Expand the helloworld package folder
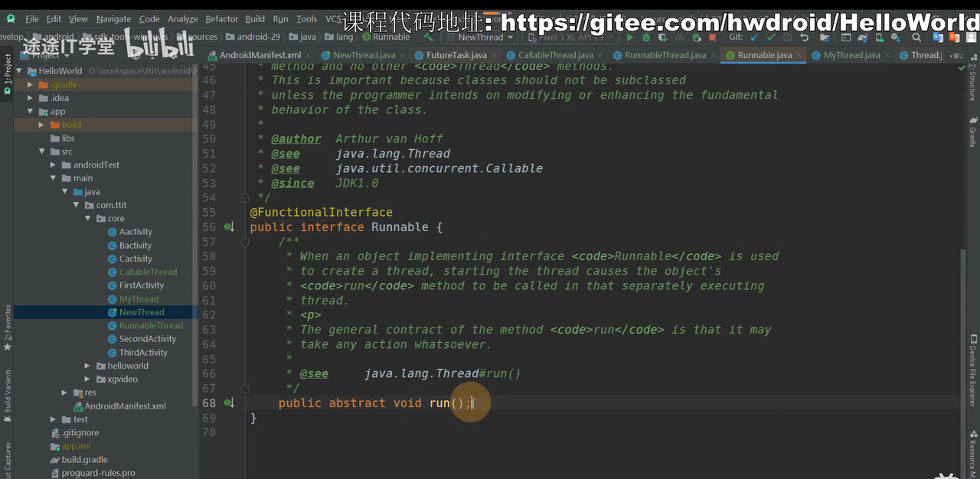 pos(100,366)
